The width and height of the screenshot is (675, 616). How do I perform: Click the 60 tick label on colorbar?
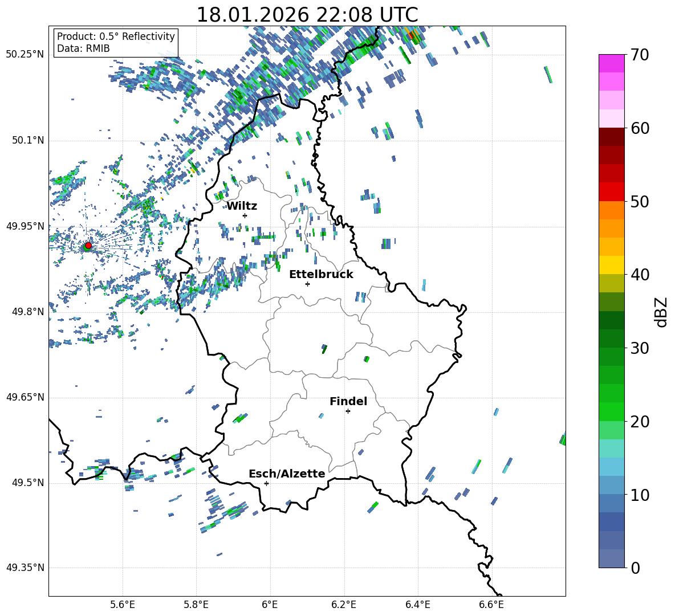[x=640, y=128]
